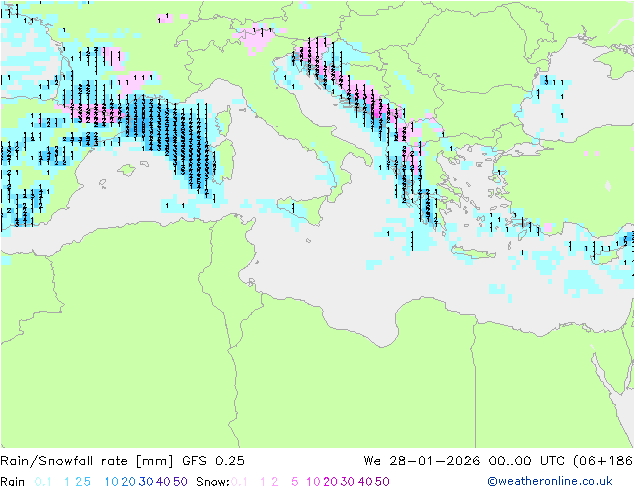Select the Snow legend value 20
Screen dimensions: 634x490
[x=330, y=482]
